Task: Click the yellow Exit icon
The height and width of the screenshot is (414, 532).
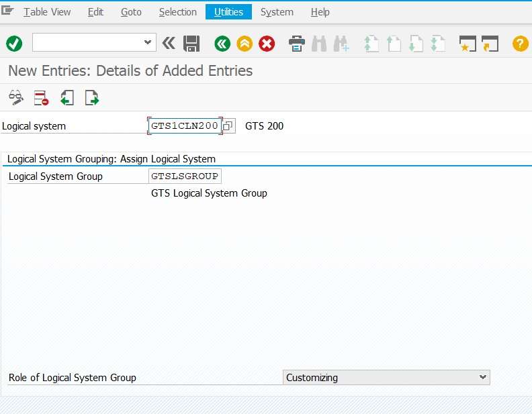Action: tap(245, 44)
